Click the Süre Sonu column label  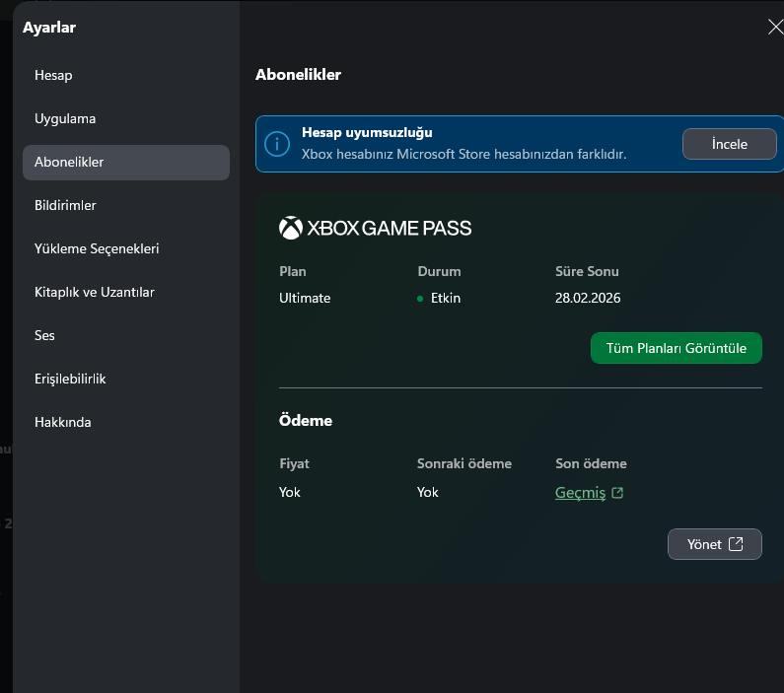pyautogui.click(x=587, y=272)
